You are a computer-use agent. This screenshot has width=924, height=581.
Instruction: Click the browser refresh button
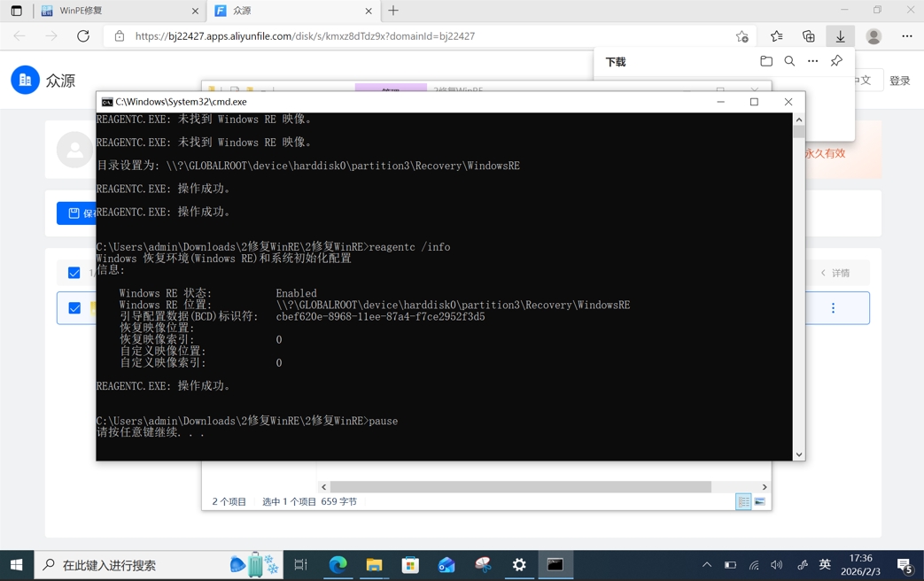(83, 36)
